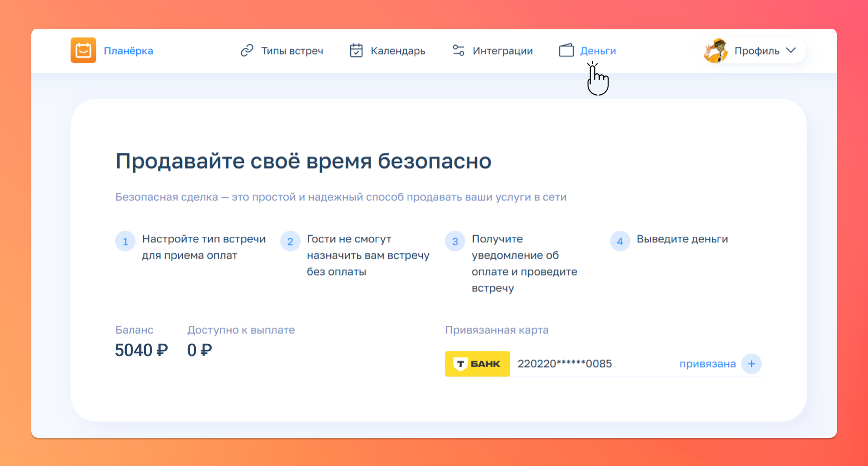Click the yellow Т Банк logo
Image resolution: width=868 pixels, height=466 pixels.
(477, 364)
